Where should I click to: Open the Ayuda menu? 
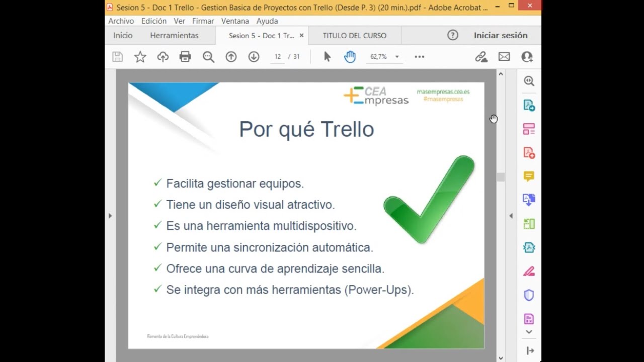[267, 21]
